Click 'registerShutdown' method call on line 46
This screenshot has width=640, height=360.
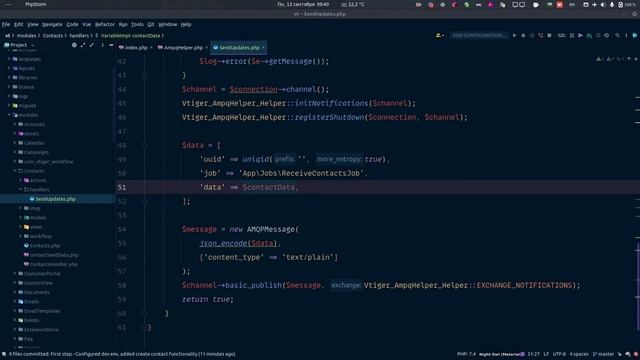pos(329,117)
